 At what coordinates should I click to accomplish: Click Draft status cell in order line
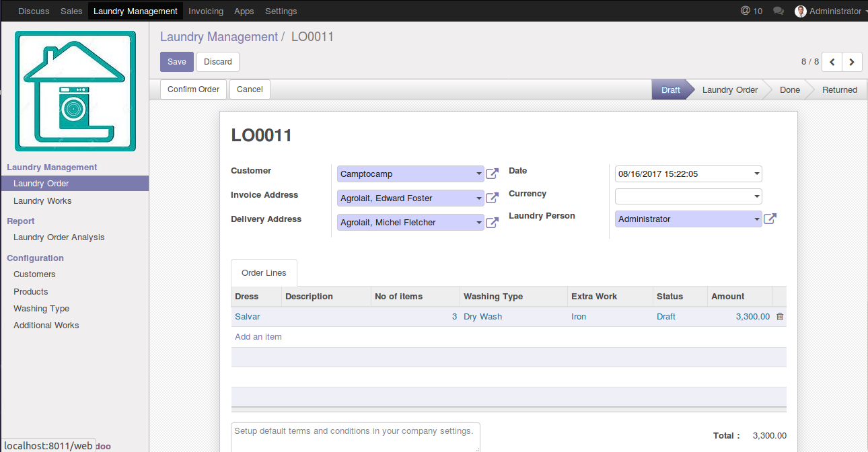pyautogui.click(x=680, y=316)
